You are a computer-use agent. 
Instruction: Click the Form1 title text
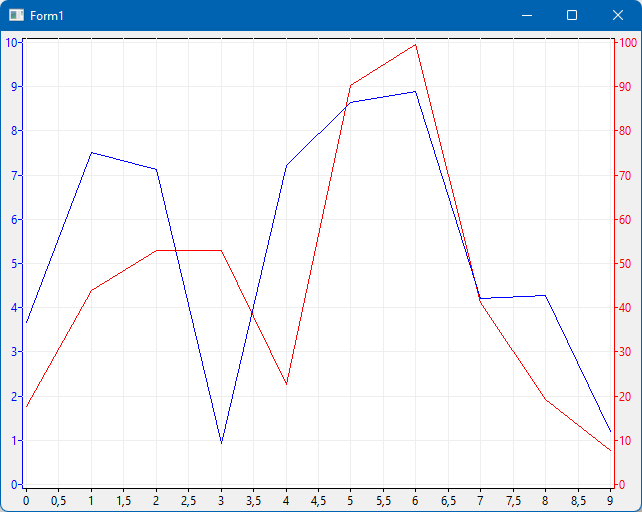(x=47, y=16)
